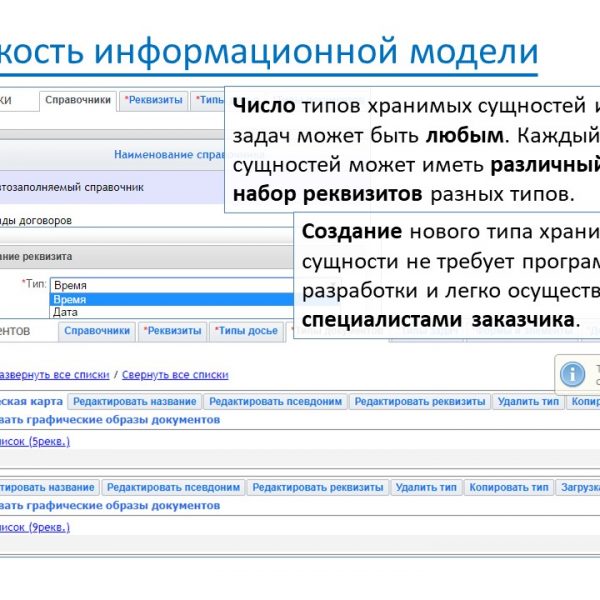The image size is (600, 600).
Task: Click the blue info icon in the notification
Action: click(x=572, y=374)
